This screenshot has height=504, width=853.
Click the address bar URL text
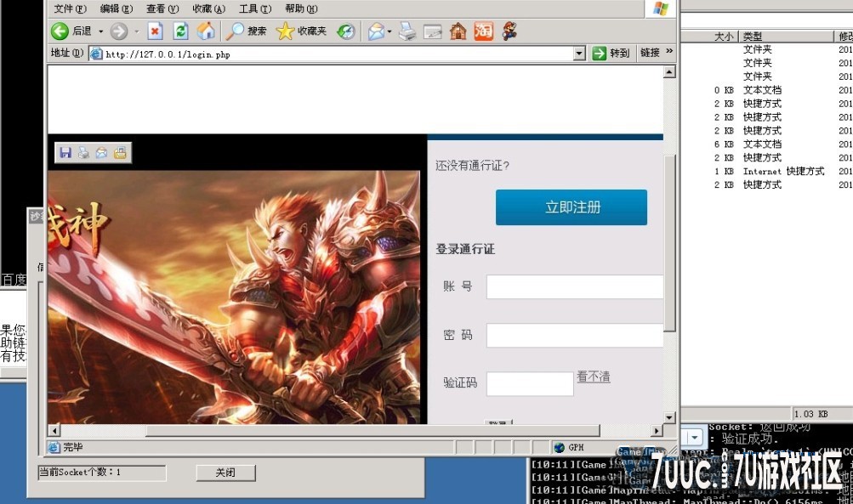(x=168, y=54)
